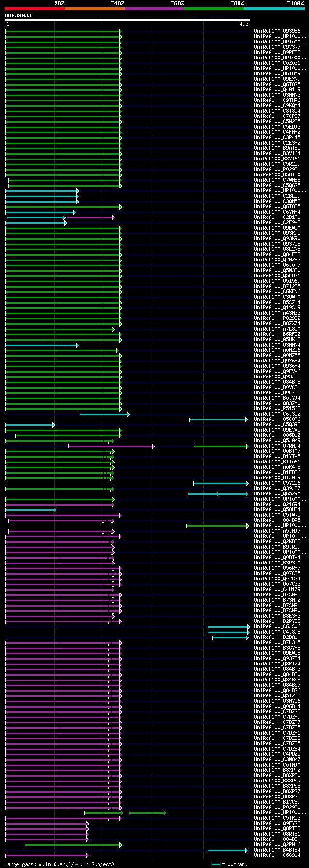This screenshot has height=868, width=309.
Task: Select label UniRef100_B9ATB5
Action: [x=277, y=148]
